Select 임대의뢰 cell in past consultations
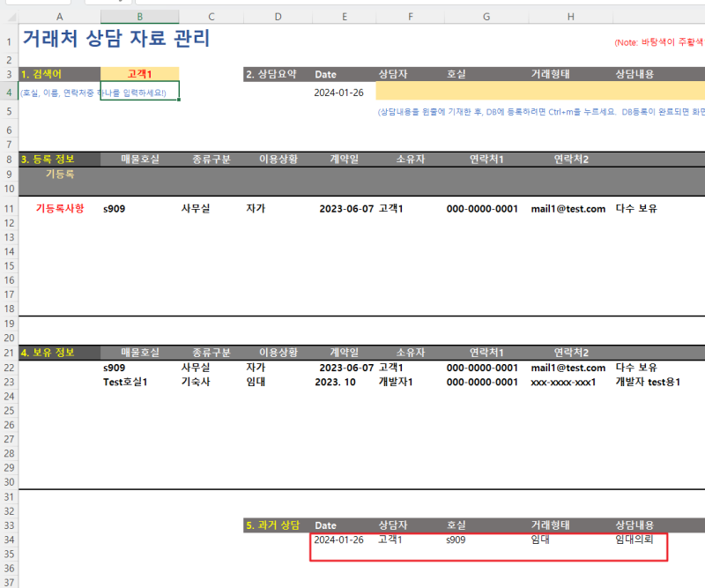705x588 pixels. point(634,539)
